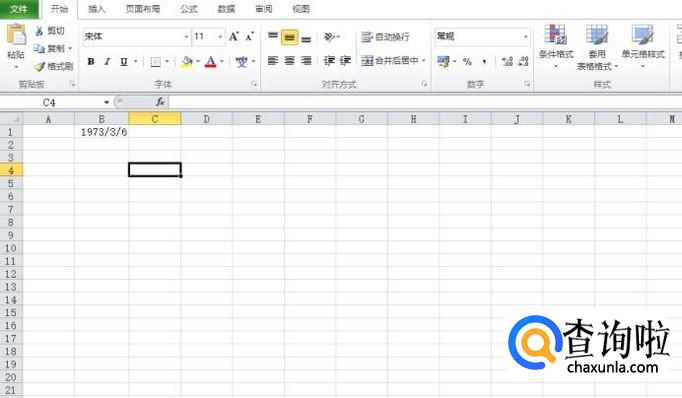Click the Cut (剪切) scissors icon
Viewport: 682px width, 398px height.
[x=40, y=31]
